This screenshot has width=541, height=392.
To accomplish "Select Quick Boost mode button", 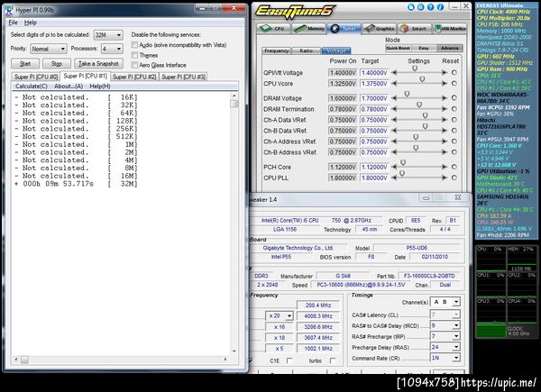I will point(398,49).
